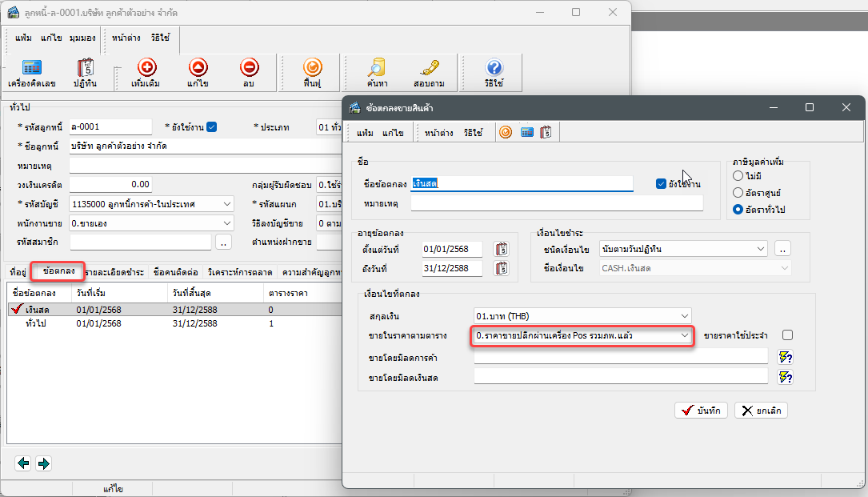
Task: Open calendar picker for ตั้งแต่วันที่ start date
Action: [502, 249]
